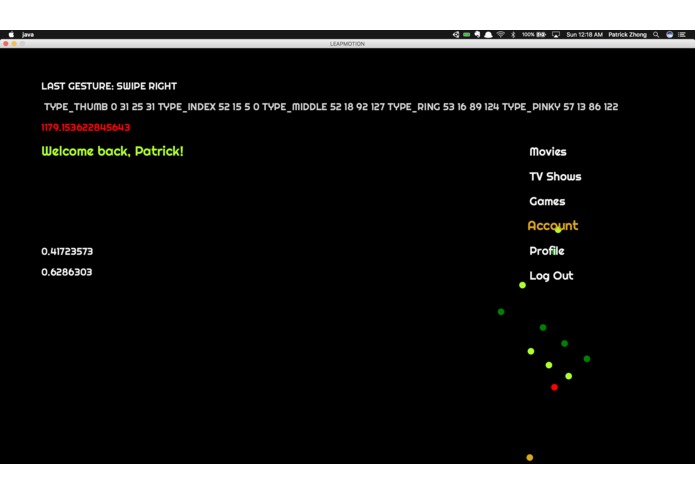Choose the Games menu entry

pyautogui.click(x=547, y=201)
